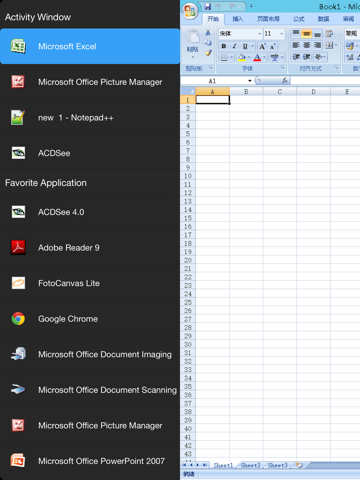Click column B header
The height and width of the screenshot is (480, 360).
pos(246,91)
